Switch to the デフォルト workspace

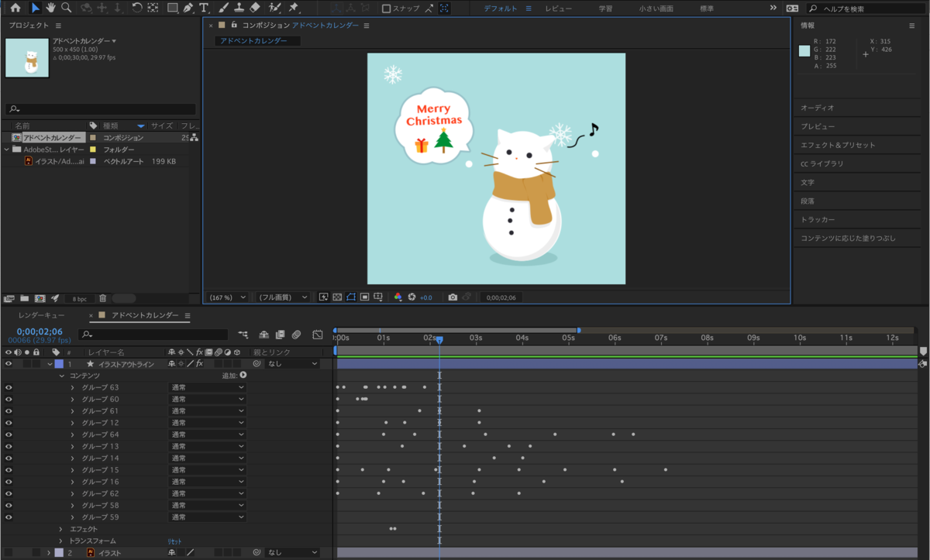point(502,9)
